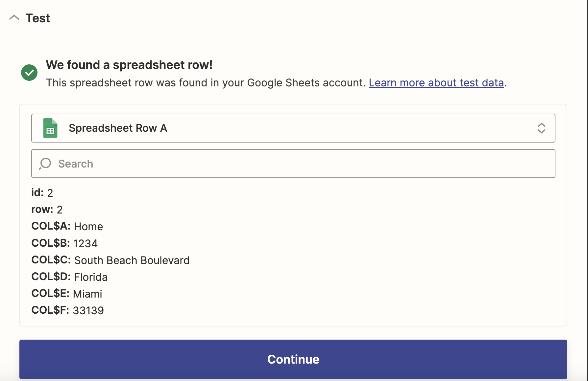Select the COL$E Miami field
588x381 pixels.
click(x=67, y=294)
